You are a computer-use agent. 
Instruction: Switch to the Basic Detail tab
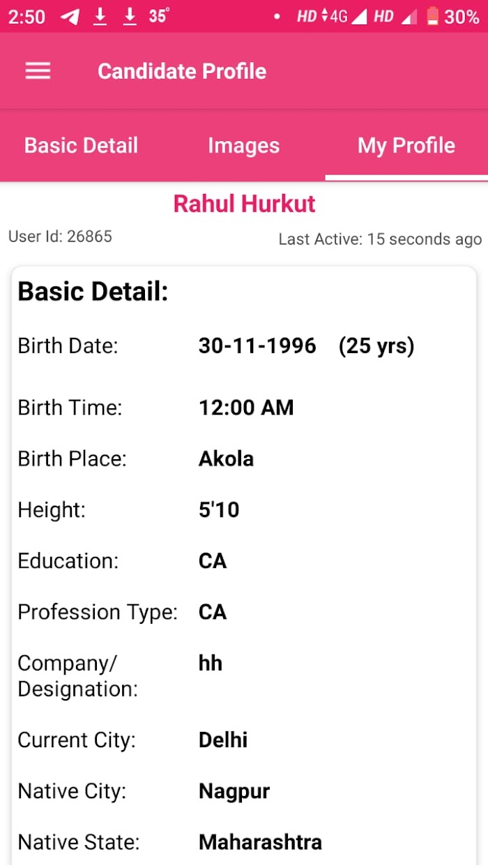(82, 145)
